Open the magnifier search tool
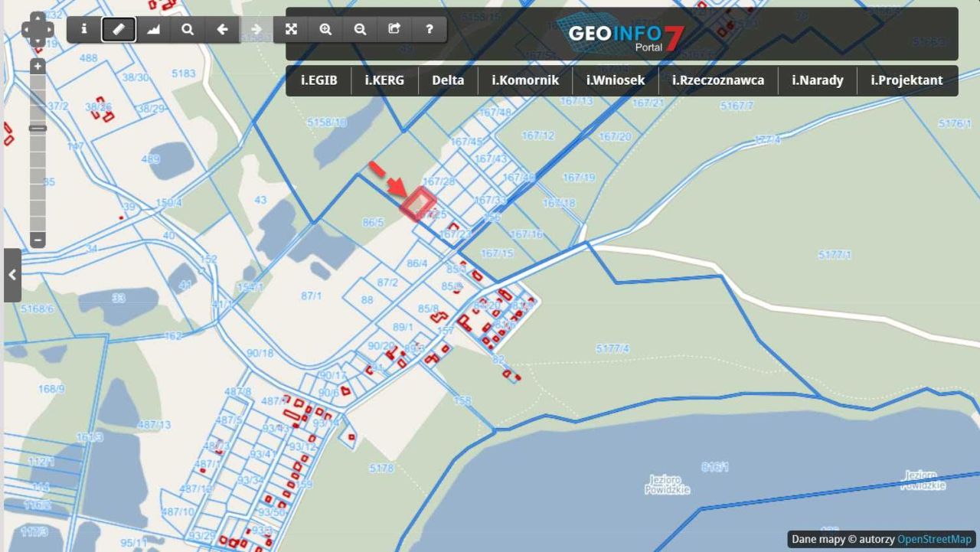Image resolution: width=980 pixels, height=552 pixels. tap(188, 29)
